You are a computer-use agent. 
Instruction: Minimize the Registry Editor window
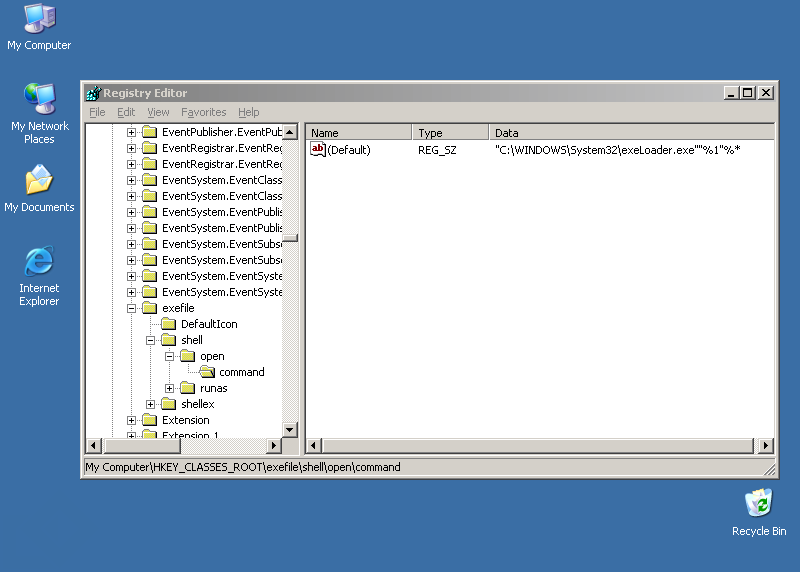coord(731,93)
